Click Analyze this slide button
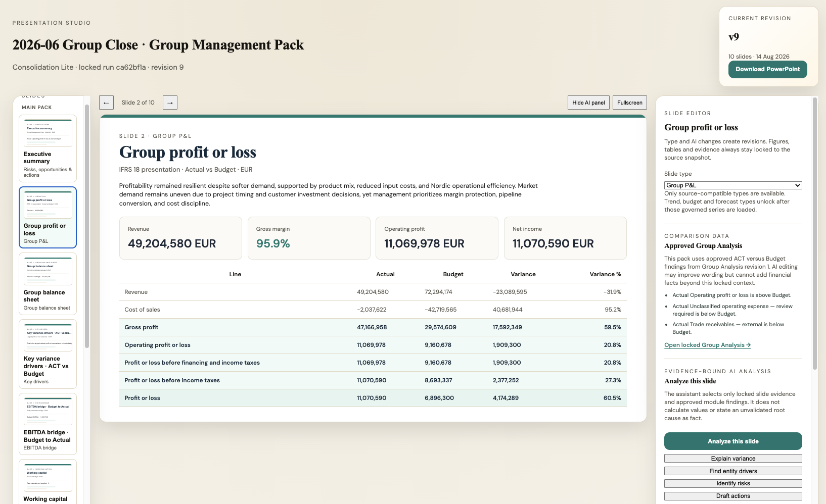Viewport: 826px width, 504px height. pyautogui.click(x=733, y=441)
